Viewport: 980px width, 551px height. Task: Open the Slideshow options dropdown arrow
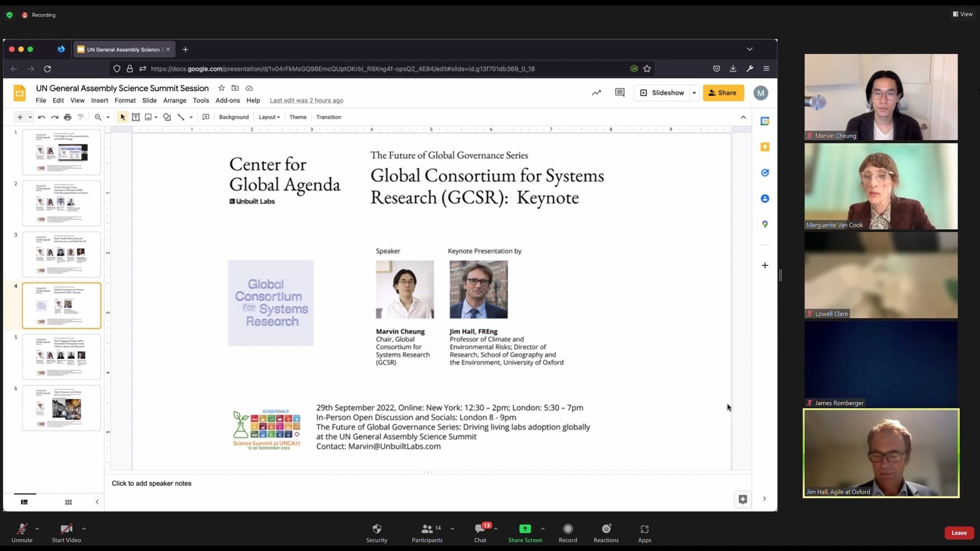(x=694, y=93)
